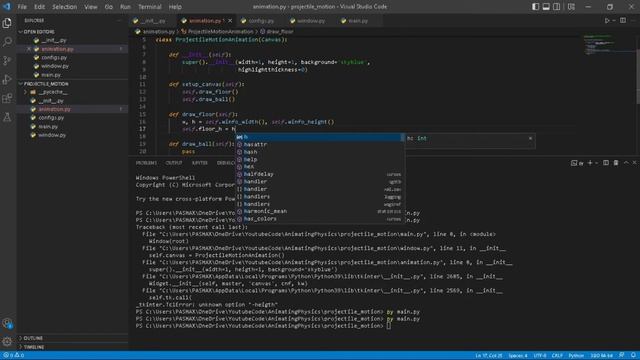This screenshot has width=640, height=360.
Task: Add a new terminal with plus icon
Action: click(590, 163)
